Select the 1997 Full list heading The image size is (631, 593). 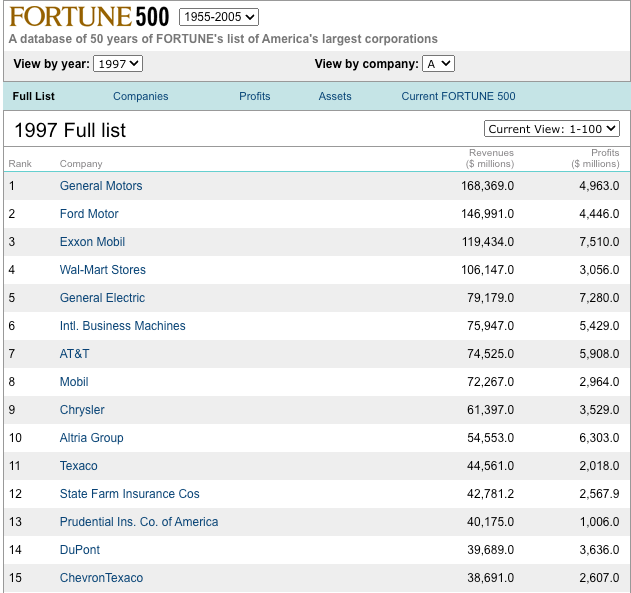coord(70,130)
